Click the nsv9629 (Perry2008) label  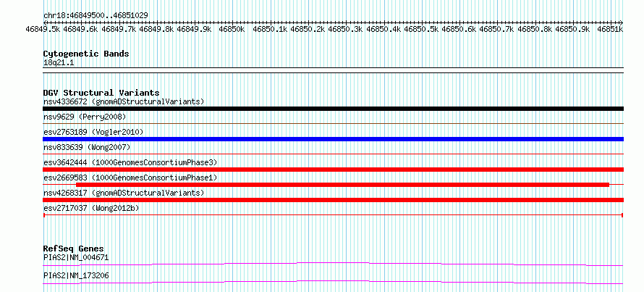point(85,117)
